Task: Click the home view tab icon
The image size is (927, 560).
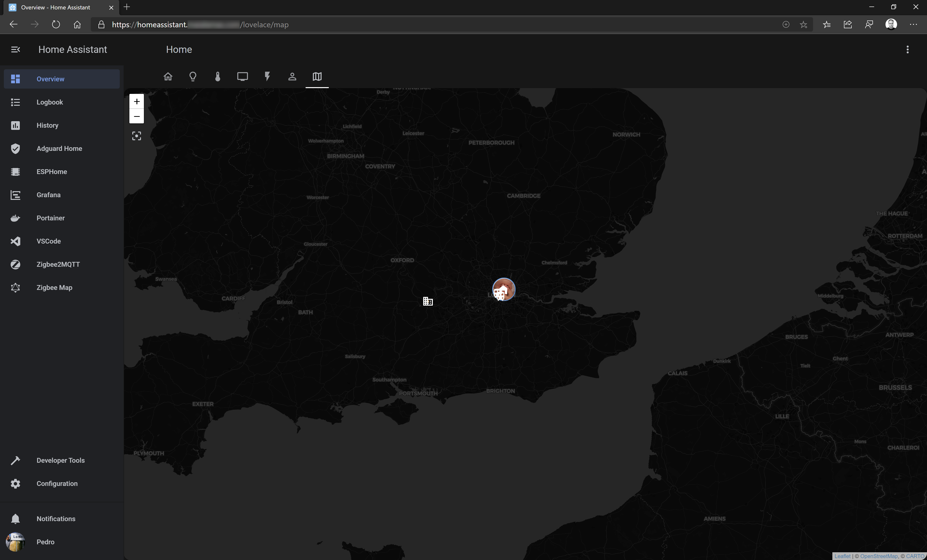Action: [168, 77]
